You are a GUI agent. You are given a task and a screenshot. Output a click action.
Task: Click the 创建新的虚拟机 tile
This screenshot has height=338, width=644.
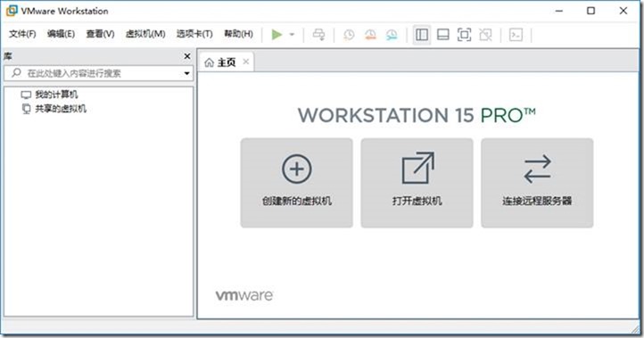296,183
